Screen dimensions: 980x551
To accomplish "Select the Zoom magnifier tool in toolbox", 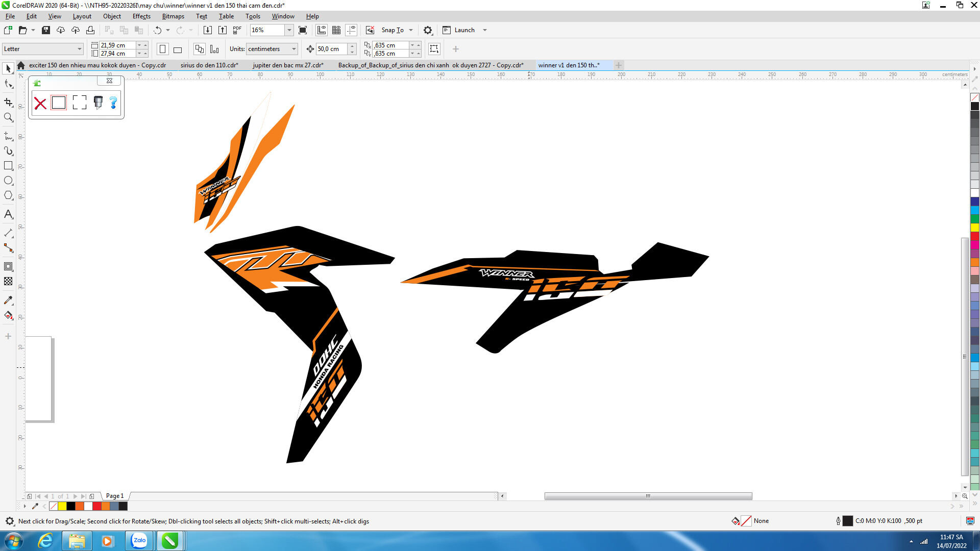I will pyautogui.click(x=8, y=117).
